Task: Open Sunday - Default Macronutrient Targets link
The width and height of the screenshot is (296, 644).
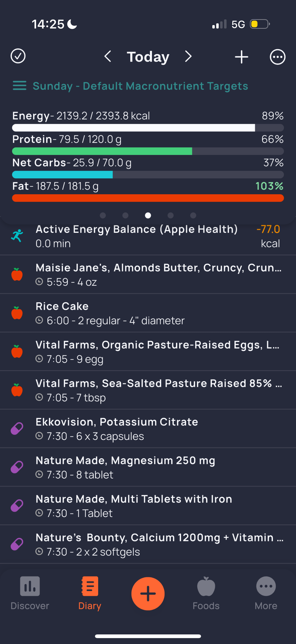Action: coord(140,86)
